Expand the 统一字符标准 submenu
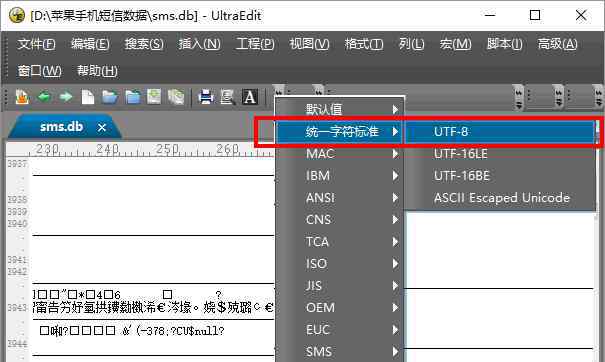 340,132
